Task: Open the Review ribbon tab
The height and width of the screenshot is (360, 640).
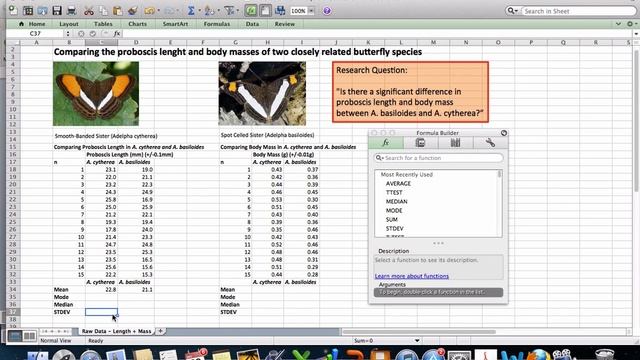Action: (284, 24)
